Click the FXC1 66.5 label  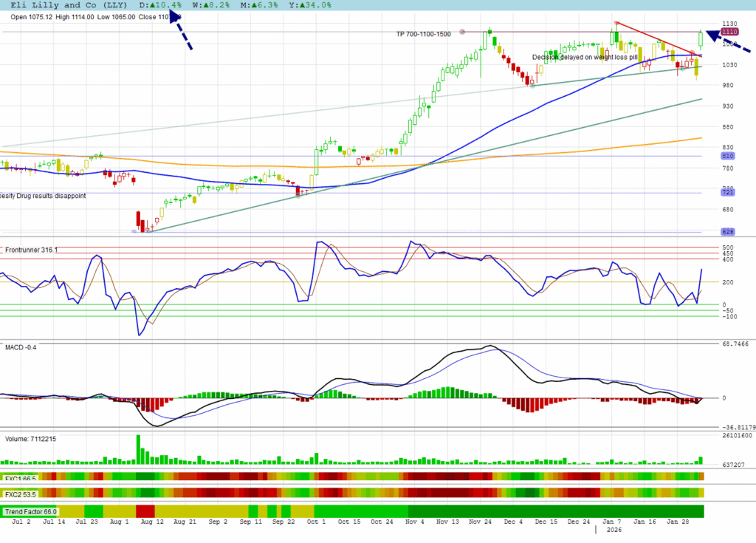coord(20,478)
